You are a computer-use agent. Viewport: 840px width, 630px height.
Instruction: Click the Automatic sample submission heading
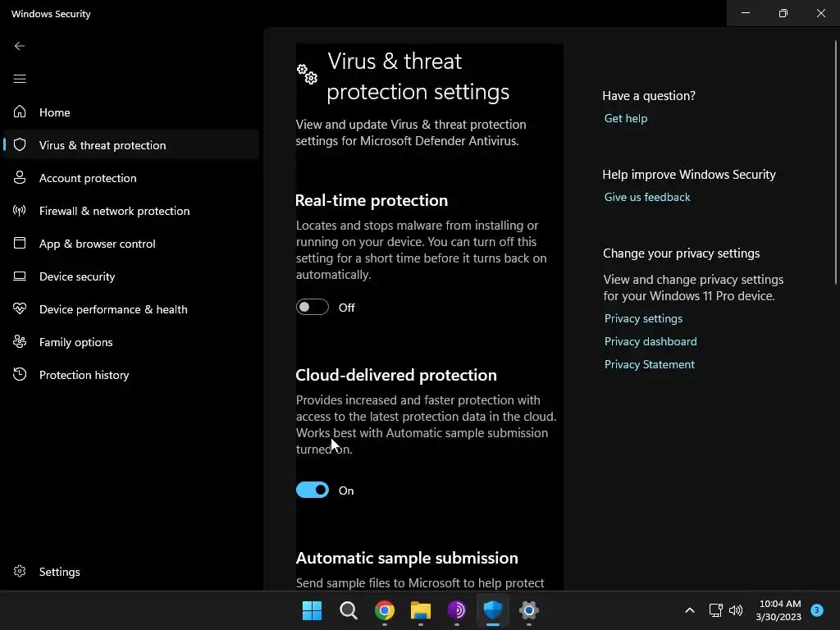coord(407,558)
